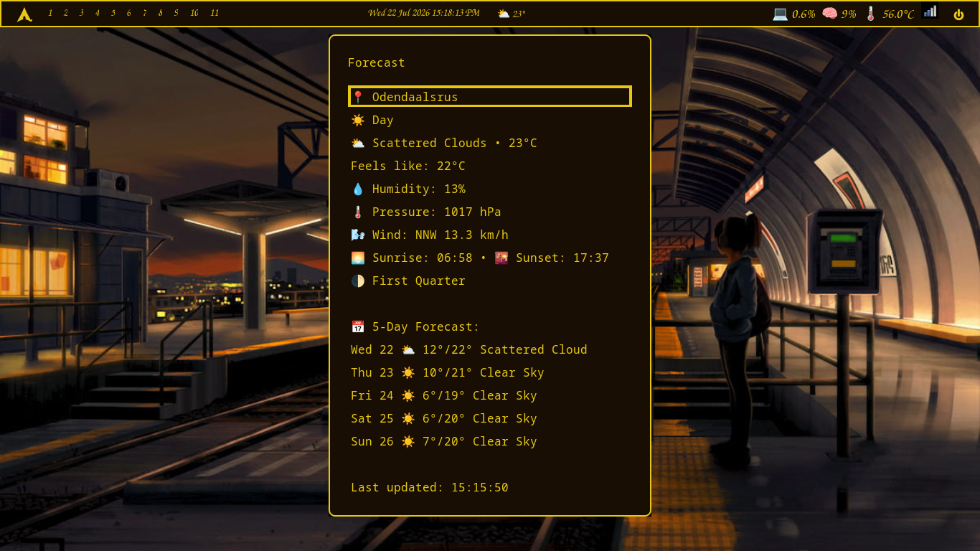Click the 'Scattered Clouds • 23°C' text
This screenshot has height=551, width=980.
point(455,143)
